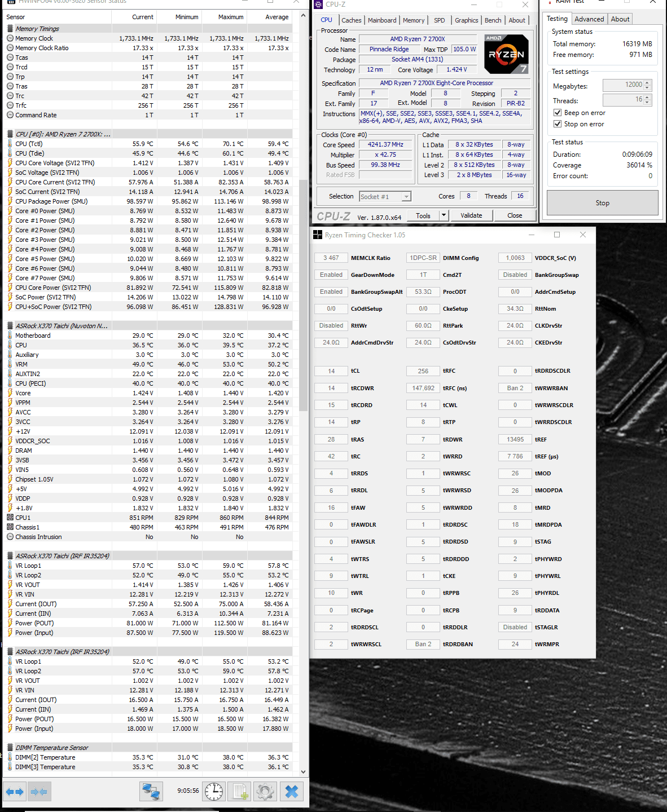Click the tREF value 13495 field
This screenshot has height=812, width=667.
coord(515,439)
